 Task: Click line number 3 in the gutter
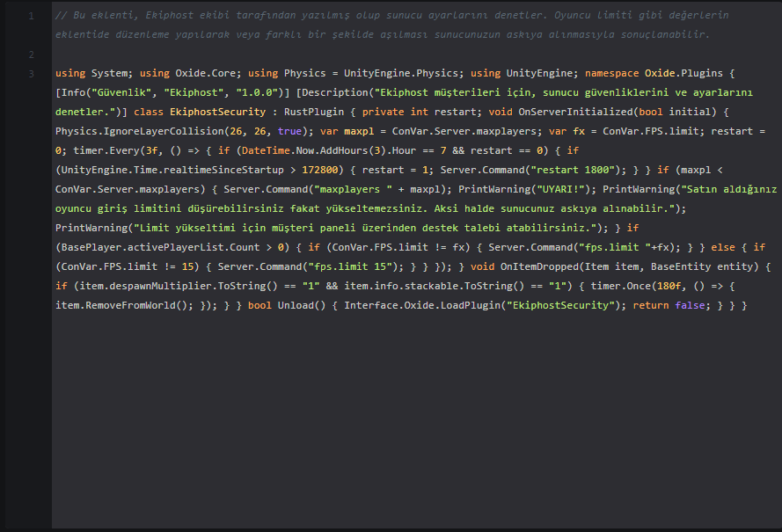click(x=32, y=74)
